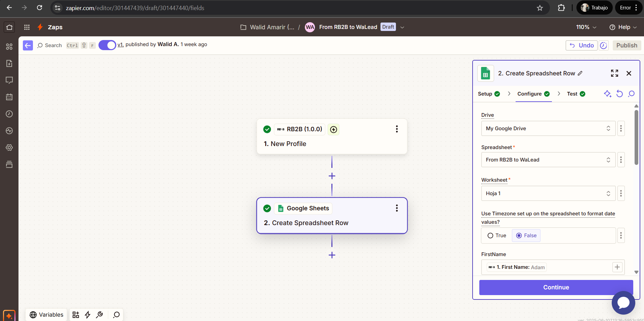Switch to the Test tab
This screenshot has width=644, height=321.
(576, 94)
